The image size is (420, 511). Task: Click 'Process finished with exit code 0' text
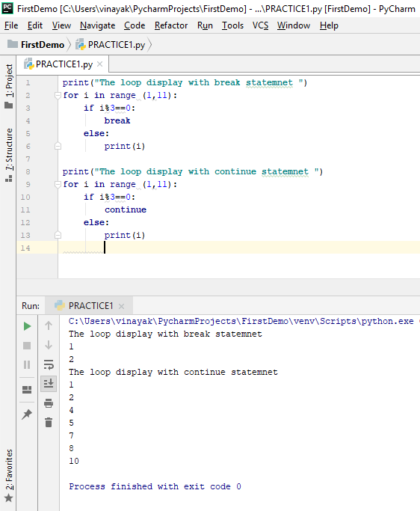(x=155, y=486)
